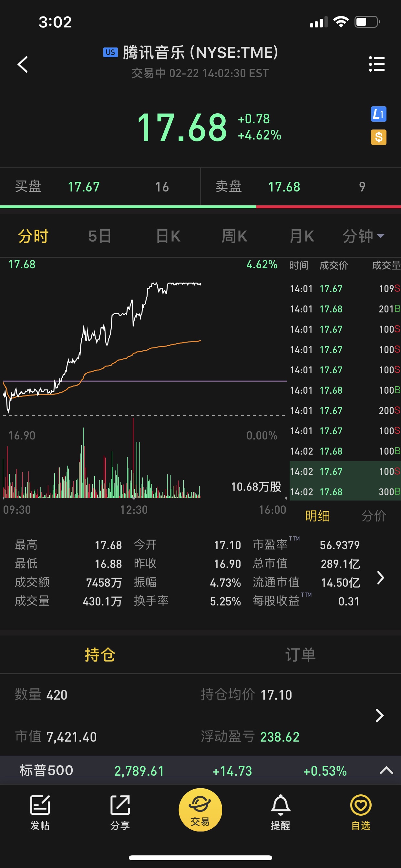Select the 明细 trade detail tab
The height and width of the screenshot is (868, 401).
(317, 516)
